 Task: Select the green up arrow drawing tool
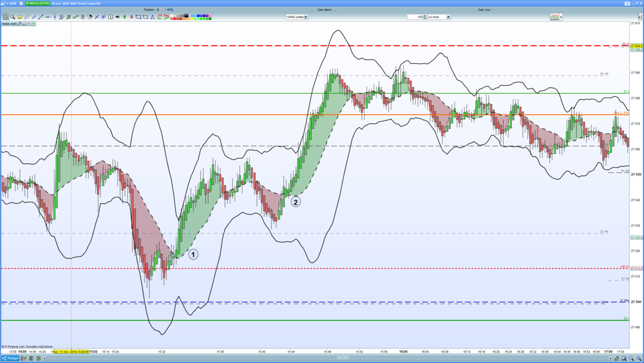(x=124, y=17)
